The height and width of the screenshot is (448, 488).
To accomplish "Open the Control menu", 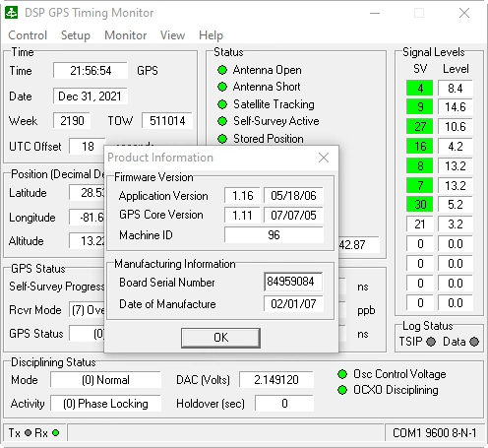I will [x=28, y=35].
